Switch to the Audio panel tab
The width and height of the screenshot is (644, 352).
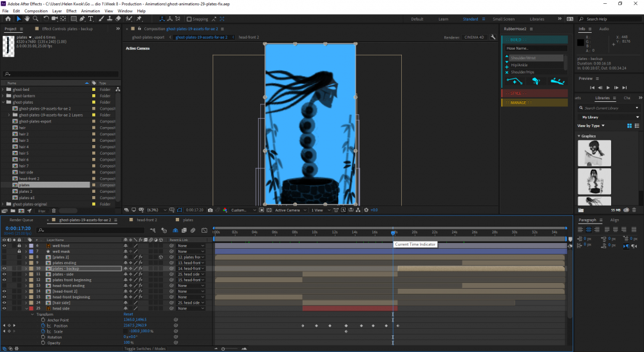point(604,29)
